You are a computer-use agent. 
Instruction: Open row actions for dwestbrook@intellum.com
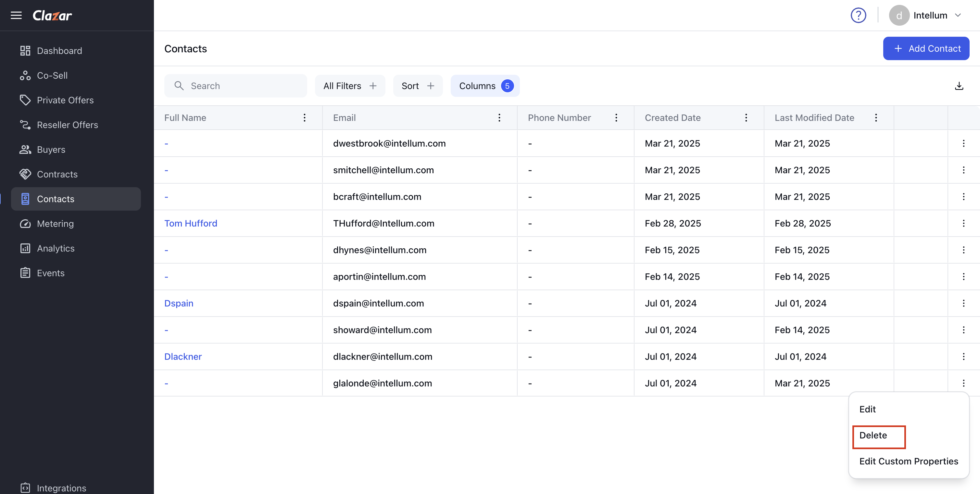click(x=963, y=143)
